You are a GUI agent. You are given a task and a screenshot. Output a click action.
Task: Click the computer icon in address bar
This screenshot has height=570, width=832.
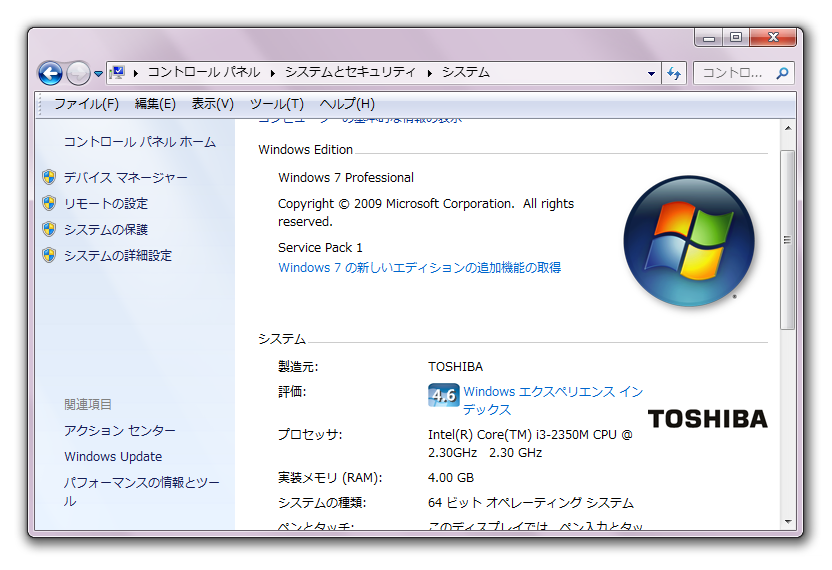tap(117, 72)
